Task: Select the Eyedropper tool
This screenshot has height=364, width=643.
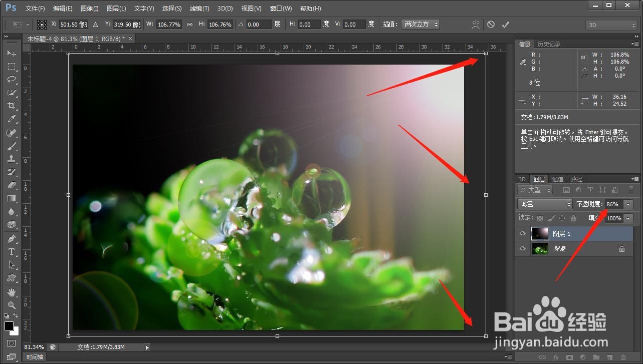Action: [12, 119]
